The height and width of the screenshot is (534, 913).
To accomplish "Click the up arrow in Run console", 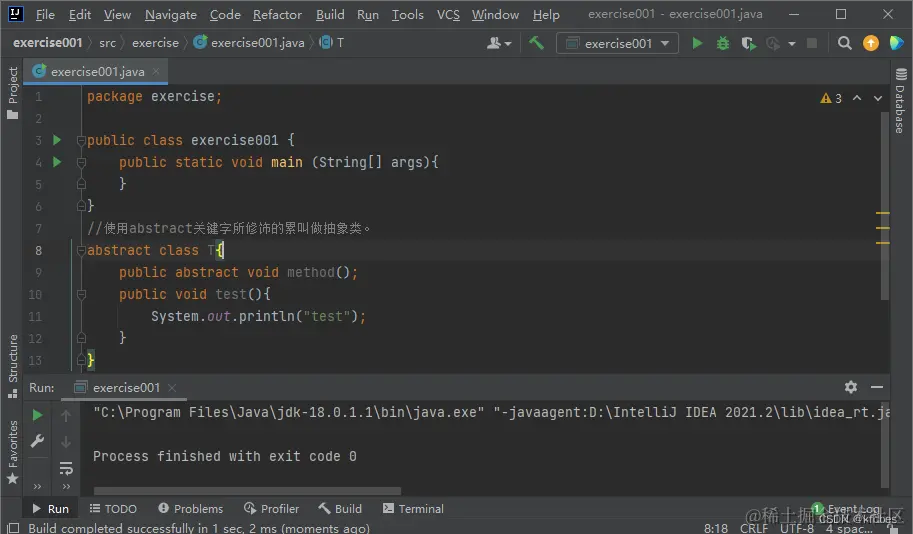I will [66, 415].
